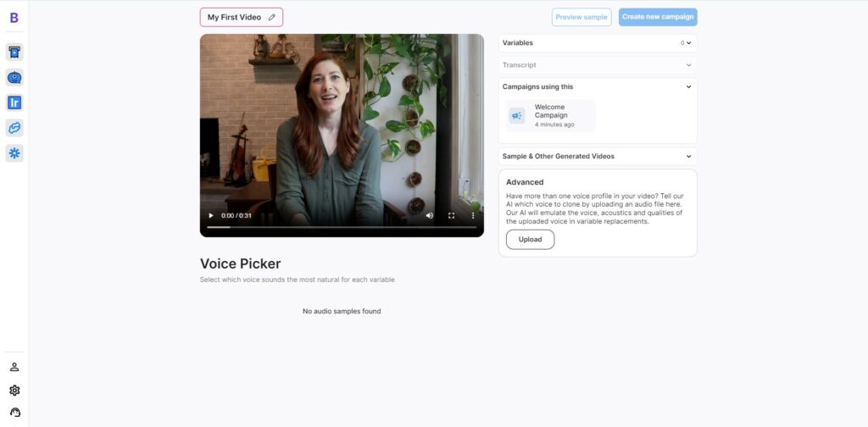
Task: Open the headset support icon
Action: tap(14, 412)
